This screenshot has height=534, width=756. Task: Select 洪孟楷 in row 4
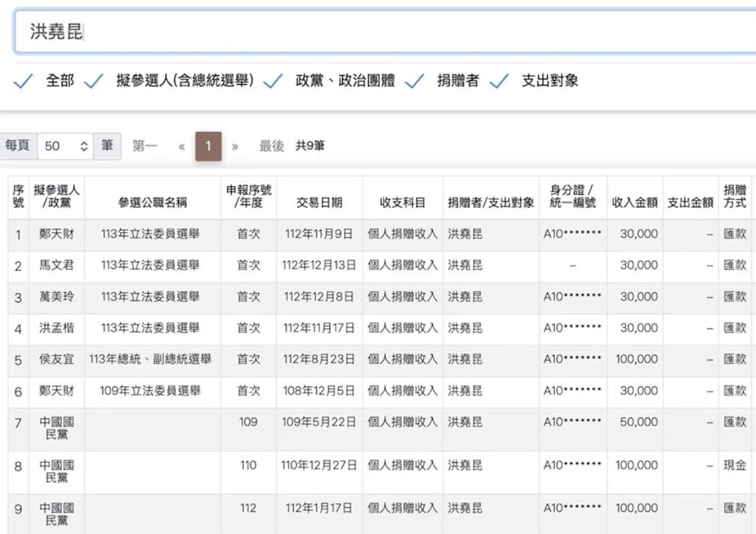56,328
